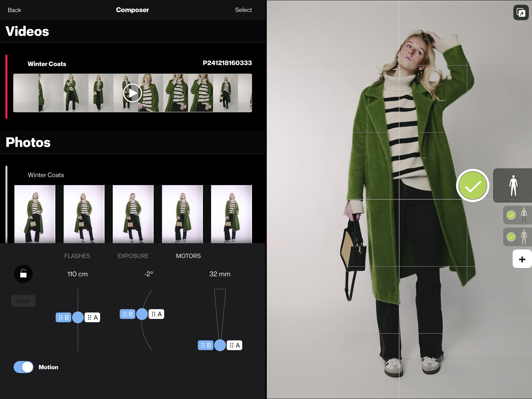Click the Save preset button
This screenshot has width=532, height=399.
pos(23,301)
